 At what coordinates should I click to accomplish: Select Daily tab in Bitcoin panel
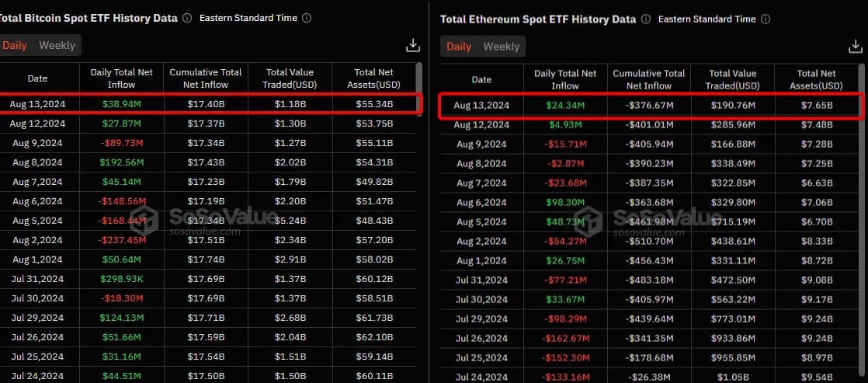(x=15, y=46)
